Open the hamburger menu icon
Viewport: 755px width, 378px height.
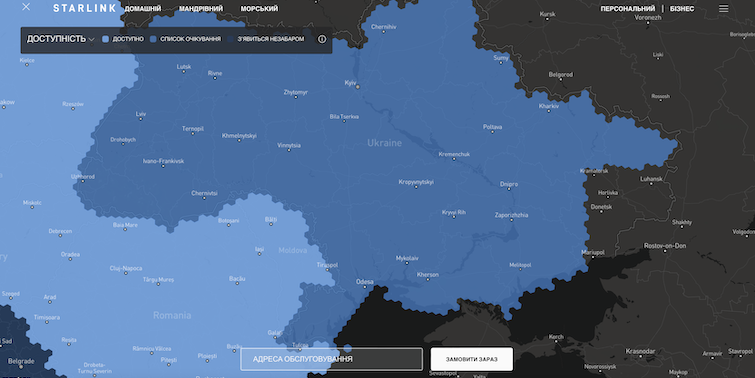click(723, 9)
